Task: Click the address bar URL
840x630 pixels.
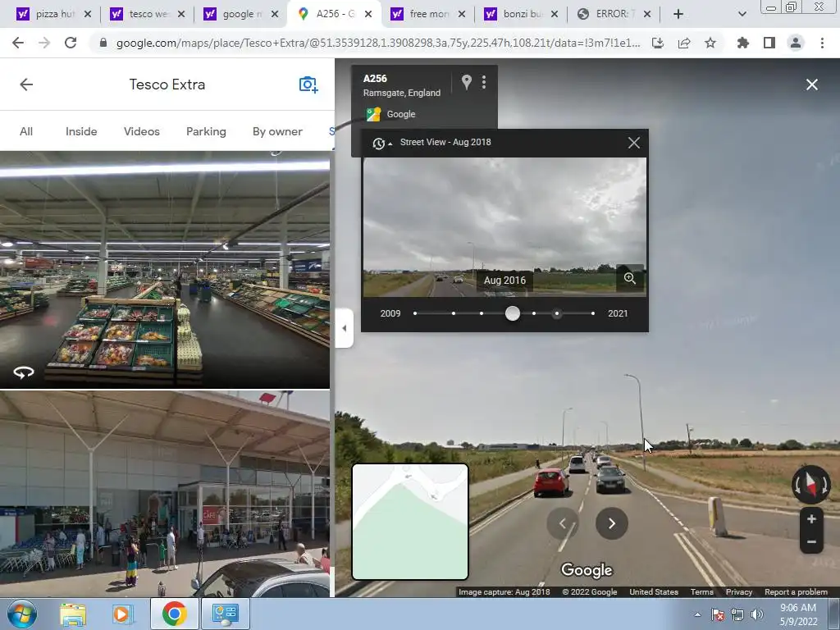Action: (x=377, y=43)
